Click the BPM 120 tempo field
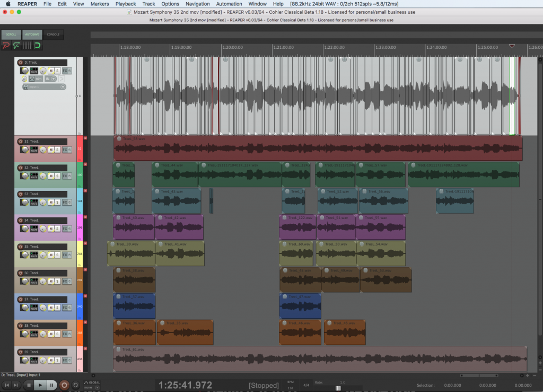 pyautogui.click(x=291, y=385)
